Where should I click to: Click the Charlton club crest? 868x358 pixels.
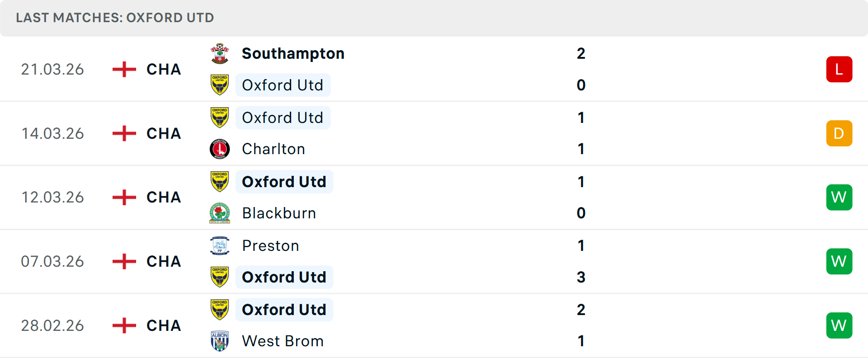click(220, 149)
